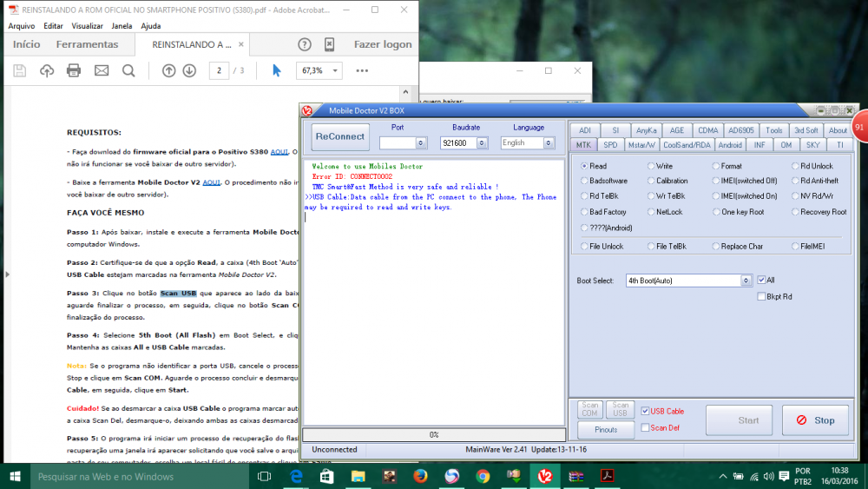Click the Start button

coord(739,420)
